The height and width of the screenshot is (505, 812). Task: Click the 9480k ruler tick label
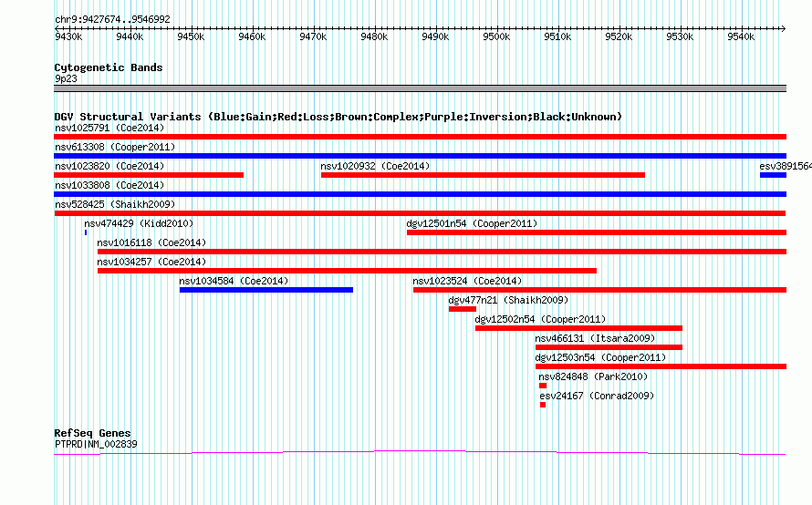click(x=374, y=36)
